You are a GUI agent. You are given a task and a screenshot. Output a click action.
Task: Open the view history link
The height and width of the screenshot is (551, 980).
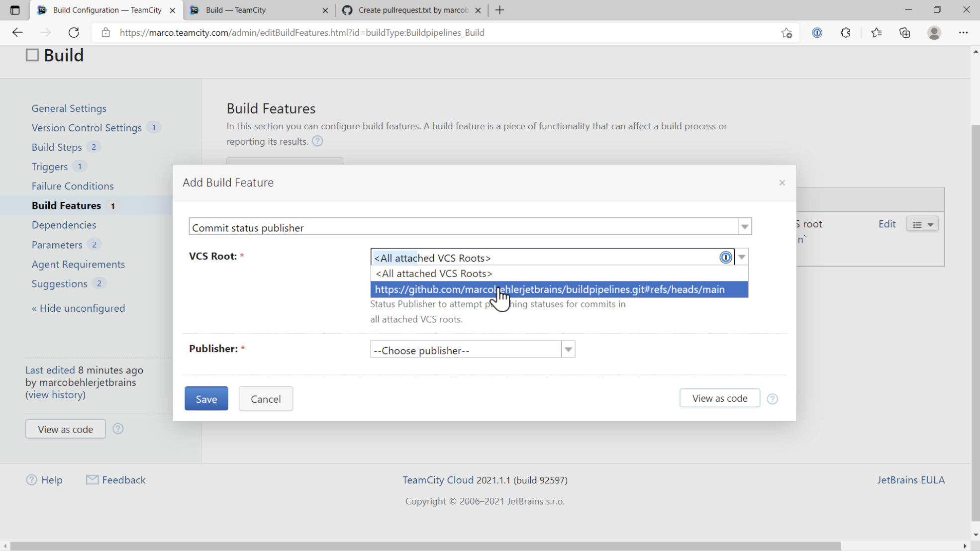(x=55, y=394)
